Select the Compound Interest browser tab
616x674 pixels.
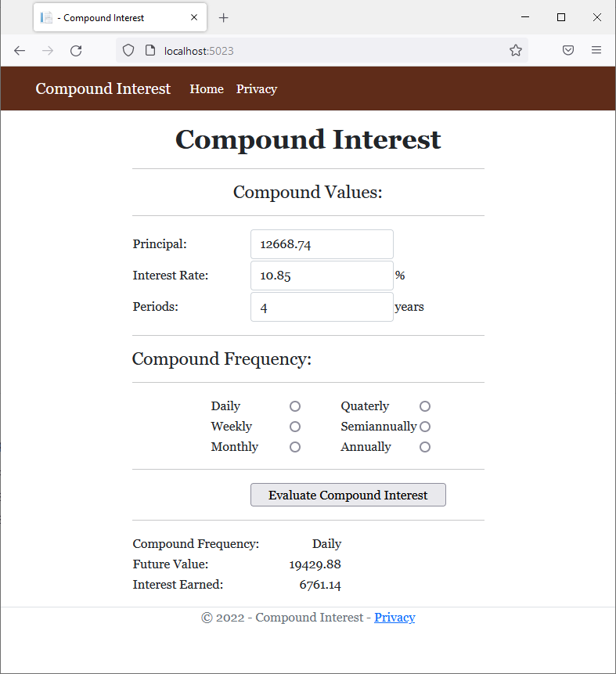tap(120, 17)
